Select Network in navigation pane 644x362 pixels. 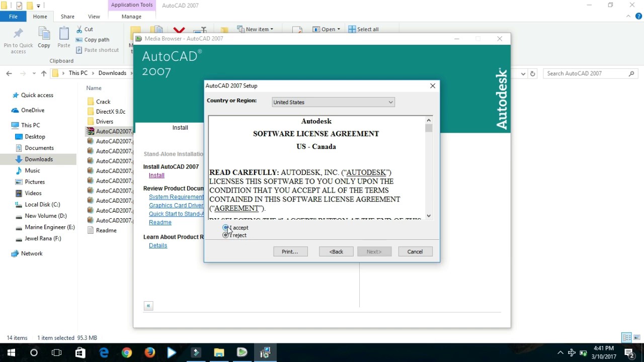click(32, 253)
